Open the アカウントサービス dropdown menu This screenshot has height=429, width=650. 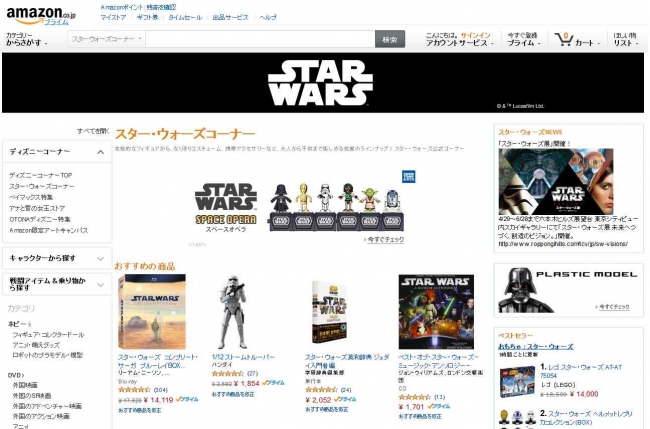(x=460, y=43)
